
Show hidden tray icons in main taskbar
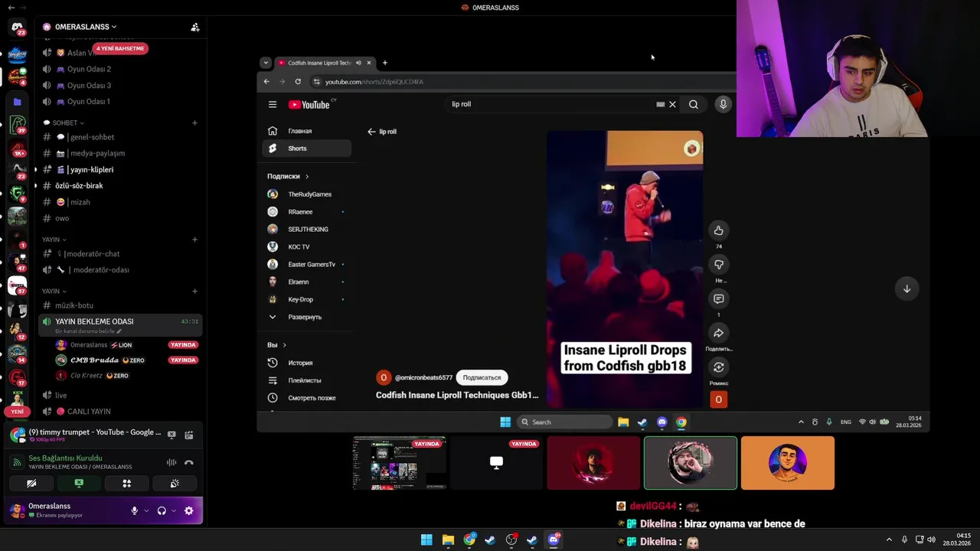[889, 540]
